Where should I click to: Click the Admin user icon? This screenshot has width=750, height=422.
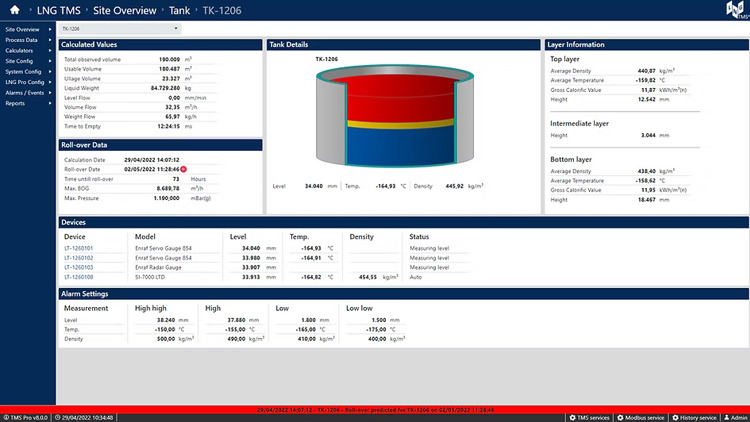pyautogui.click(x=726, y=417)
